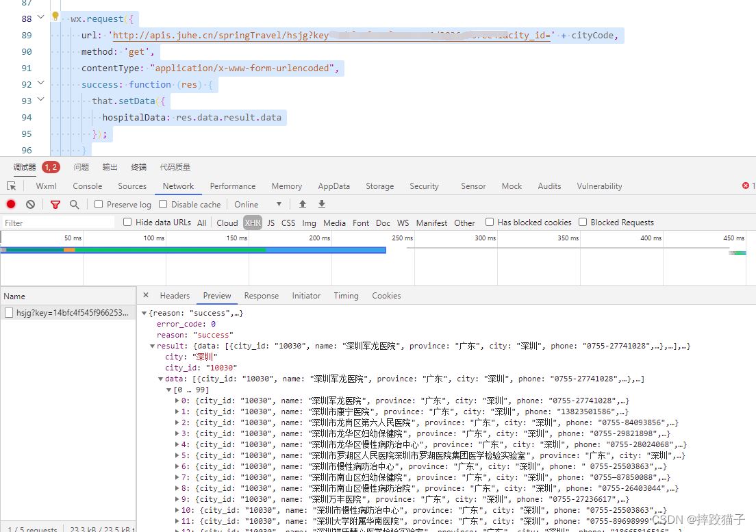
Task: Close the request details pane
Action: pos(146,295)
